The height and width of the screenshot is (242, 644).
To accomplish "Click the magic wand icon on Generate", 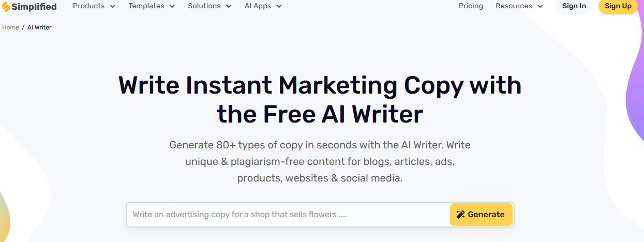I will click(x=460, y=215).
